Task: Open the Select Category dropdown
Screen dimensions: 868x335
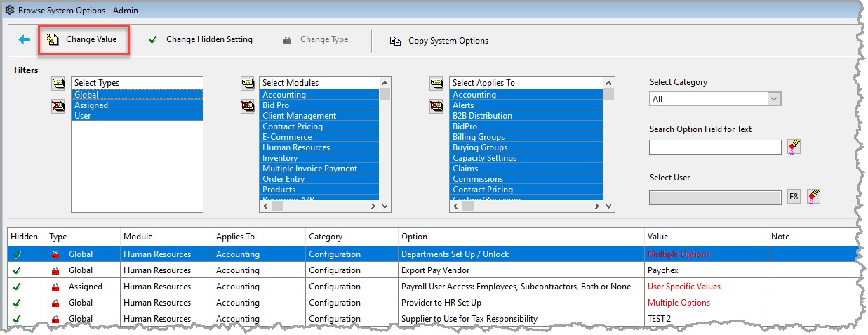Action: coord(774,99)
